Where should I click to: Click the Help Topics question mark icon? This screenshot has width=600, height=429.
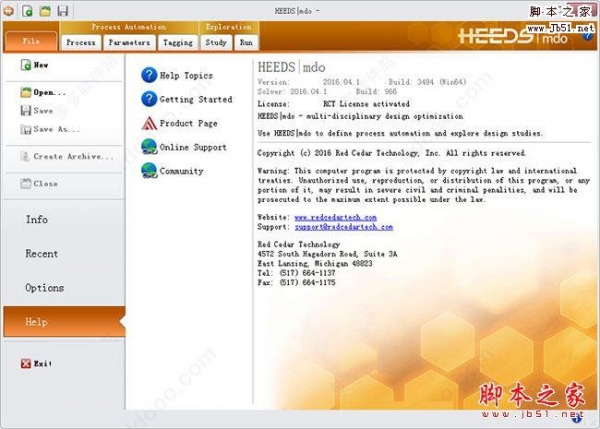(x=149, y=75)
